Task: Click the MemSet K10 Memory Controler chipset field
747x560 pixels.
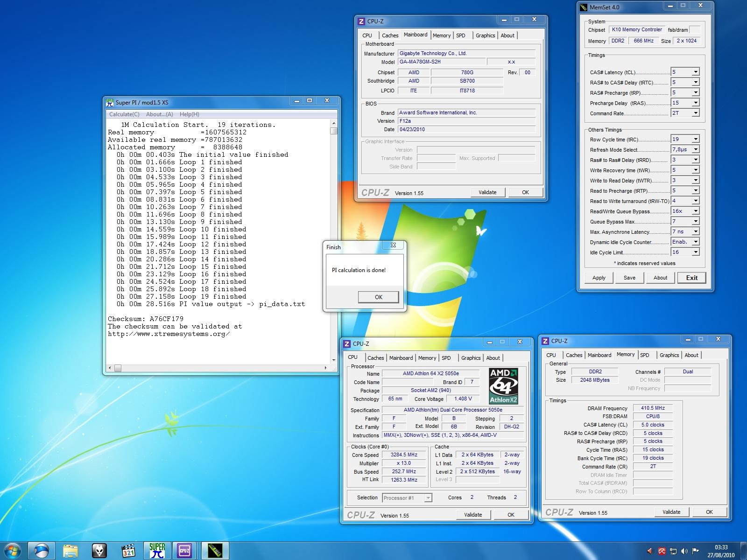Action: (x=637, y=29)
